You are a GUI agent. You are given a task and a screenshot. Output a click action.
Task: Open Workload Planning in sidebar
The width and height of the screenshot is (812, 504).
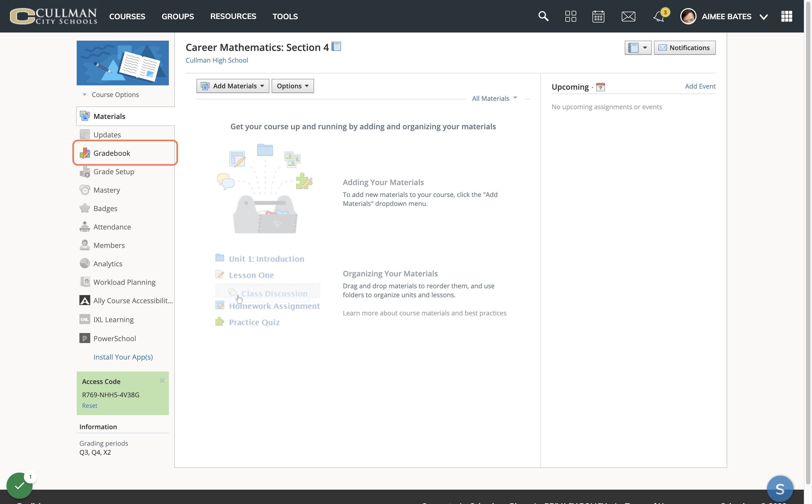124,282
